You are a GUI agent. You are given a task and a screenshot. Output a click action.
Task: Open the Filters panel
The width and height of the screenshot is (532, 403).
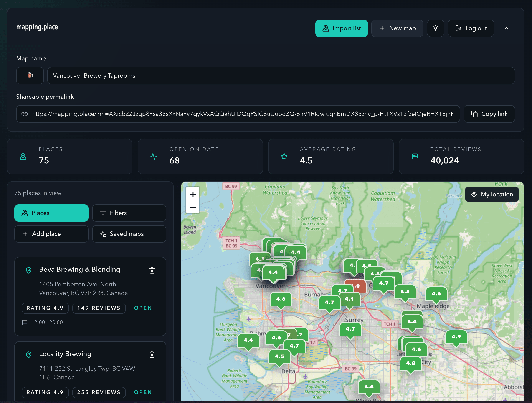129,213
